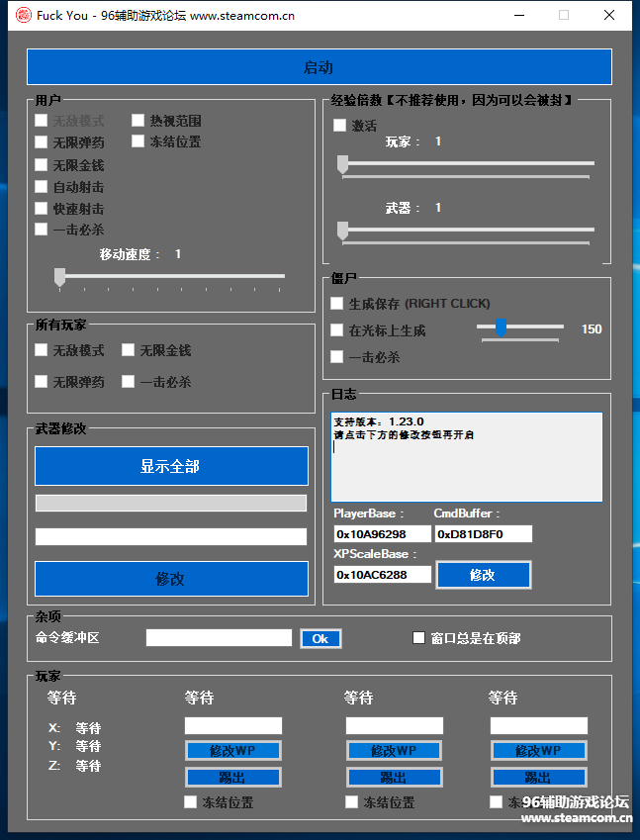This screenshot has width=640, height=840.
Task: Click '支持版本: 1.23.0' log line
Action: click(379, 421)
